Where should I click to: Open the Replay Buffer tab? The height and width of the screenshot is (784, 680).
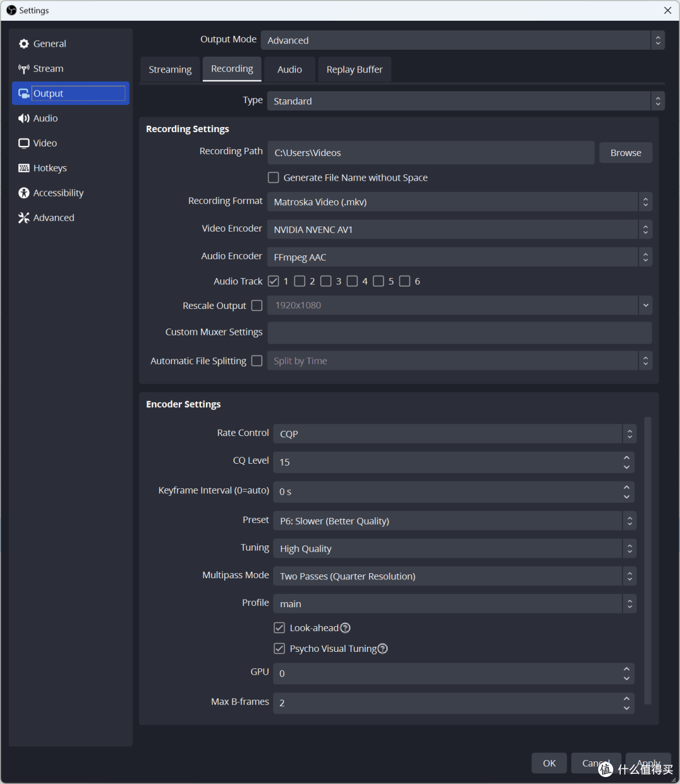pyautogui.click(x=354, y=69)
